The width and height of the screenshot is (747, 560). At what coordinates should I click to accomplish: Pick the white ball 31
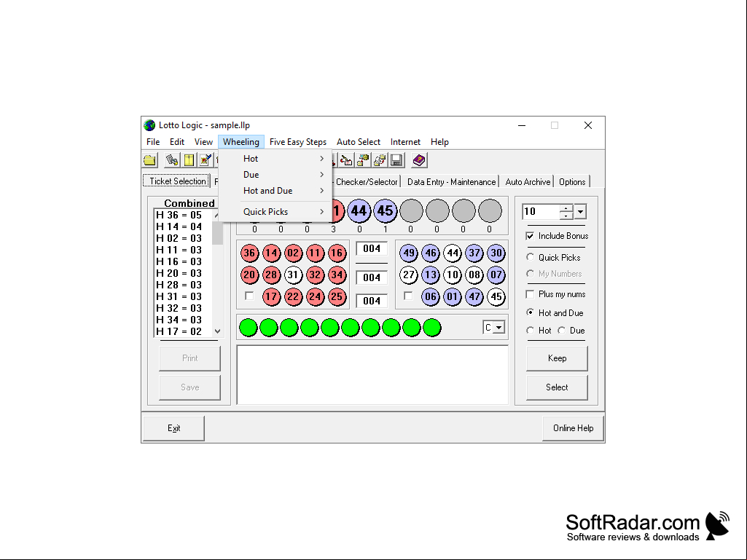pos(294,275)
